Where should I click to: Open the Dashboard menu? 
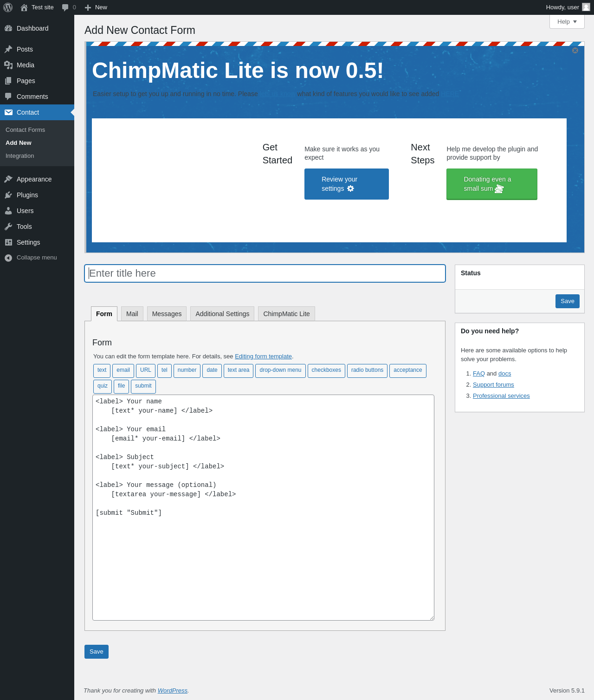[x=37, y=28]
